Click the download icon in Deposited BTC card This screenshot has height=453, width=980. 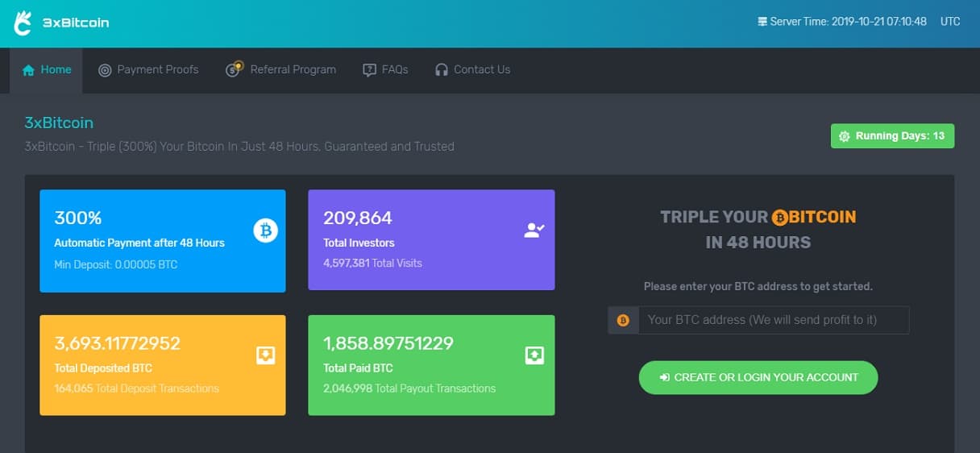tap(266, 355)
